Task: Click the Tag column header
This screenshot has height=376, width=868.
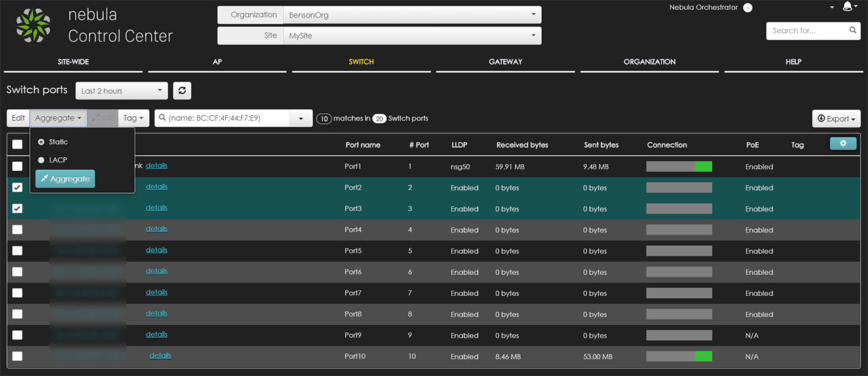Action: pyautogui.click(x=797, y=145)
